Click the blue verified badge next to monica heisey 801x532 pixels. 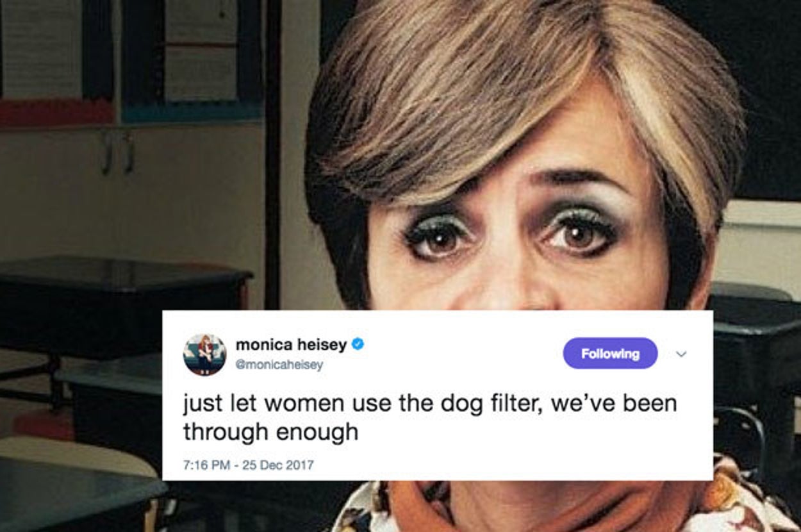pyautogui.click(x=358, y=345)
